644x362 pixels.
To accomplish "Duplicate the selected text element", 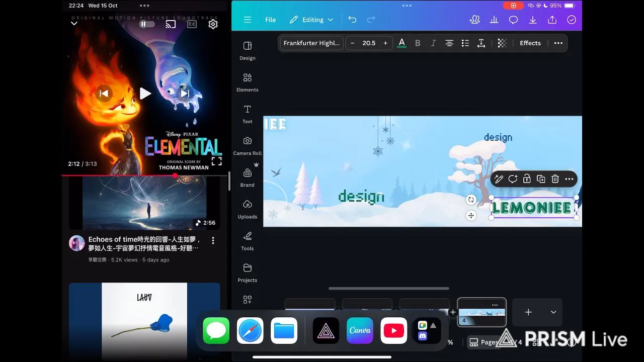I will pos(541,179).
